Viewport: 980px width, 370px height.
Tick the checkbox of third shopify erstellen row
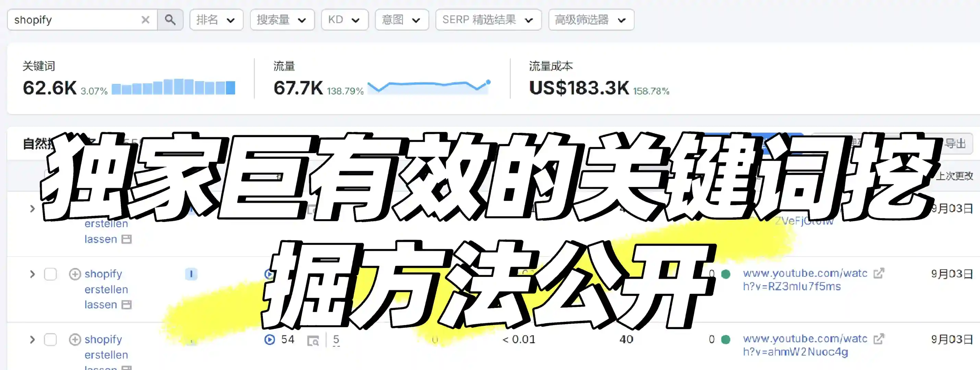tap(50, 340)
